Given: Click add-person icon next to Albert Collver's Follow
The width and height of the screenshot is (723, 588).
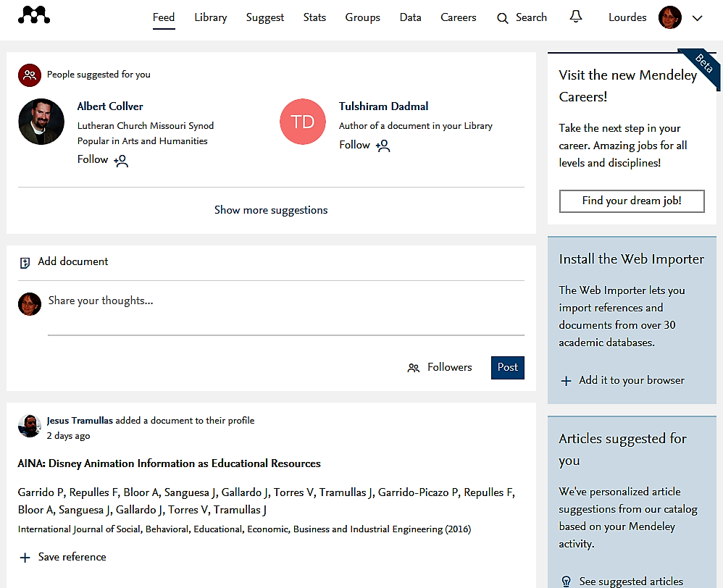Looking at the screenshot, I should [121, 161].
